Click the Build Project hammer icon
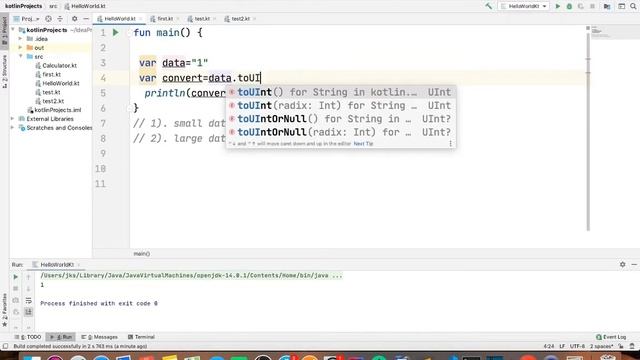 tap(488, 6)
